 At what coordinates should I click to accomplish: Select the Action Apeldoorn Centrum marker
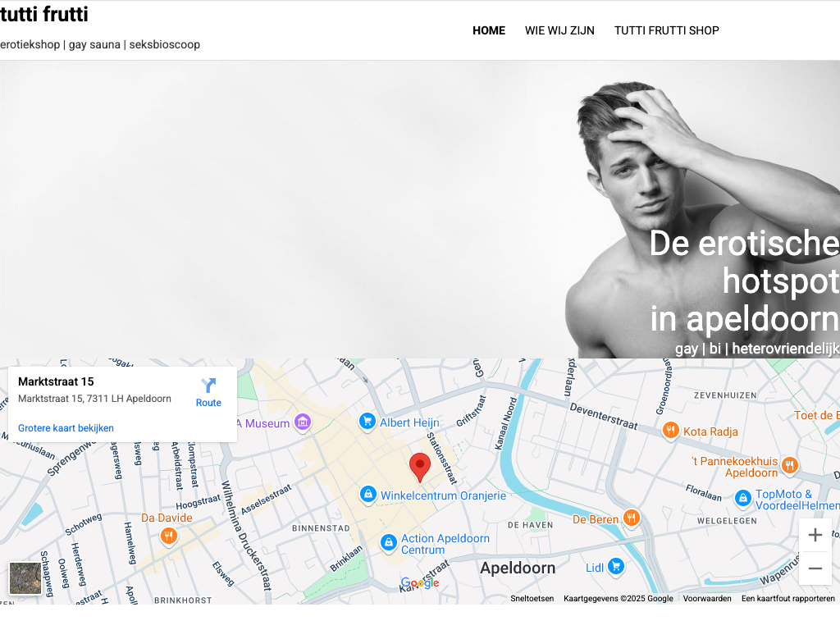(x=388, y=542)
